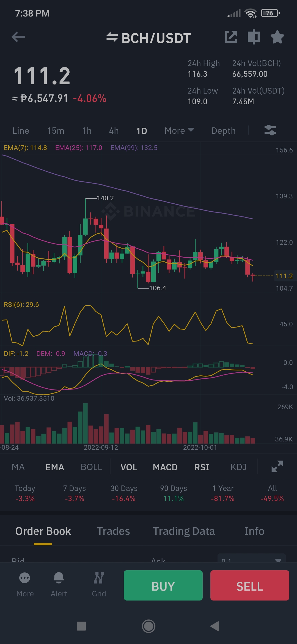Screen dimensions: 297x644
Task: Open the split compare view icon
Action: coord(254,37)
